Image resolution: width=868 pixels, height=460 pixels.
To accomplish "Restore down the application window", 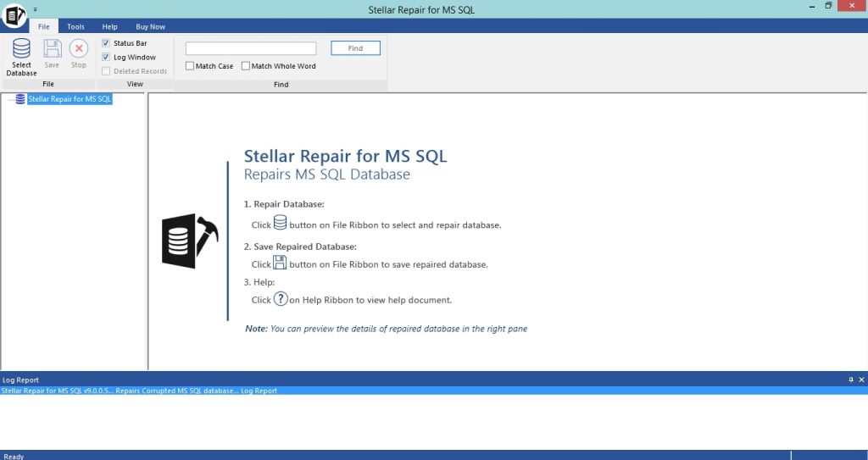I will click(x=829, y=6).
